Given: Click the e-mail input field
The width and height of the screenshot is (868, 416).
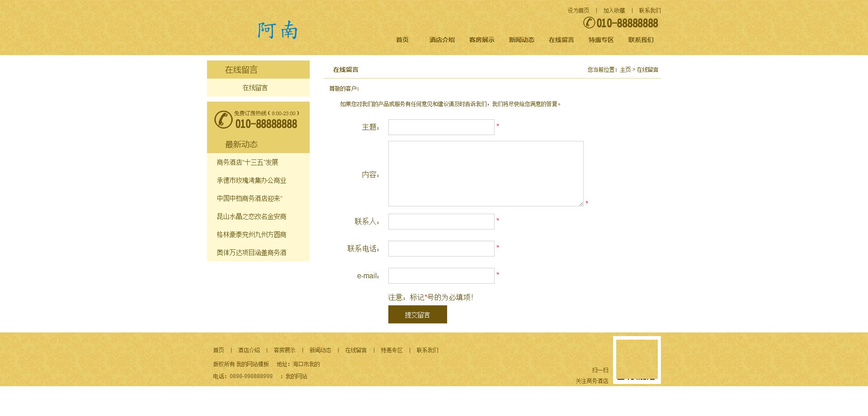Looking at the screenshot, I should tap(441, 276).
